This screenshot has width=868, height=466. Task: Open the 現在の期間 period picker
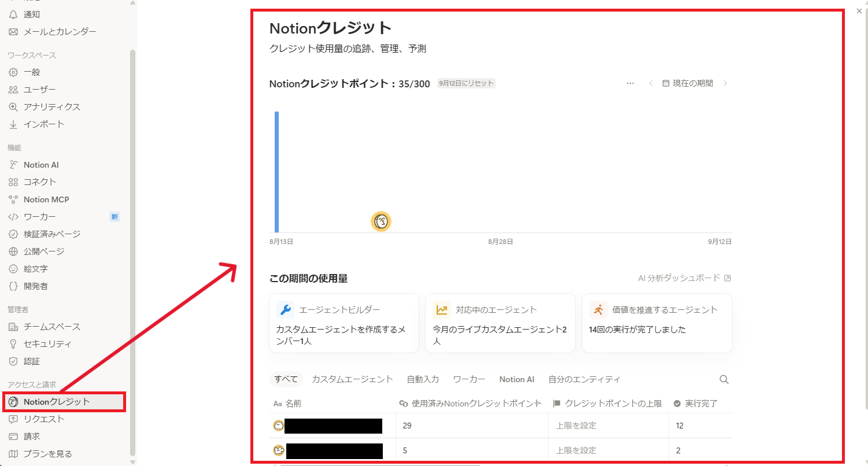point(688,83)
